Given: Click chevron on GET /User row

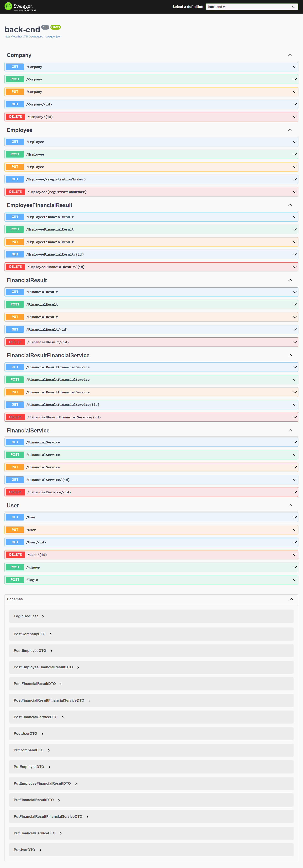Looking at the screenshot, I should click(295, 517).
